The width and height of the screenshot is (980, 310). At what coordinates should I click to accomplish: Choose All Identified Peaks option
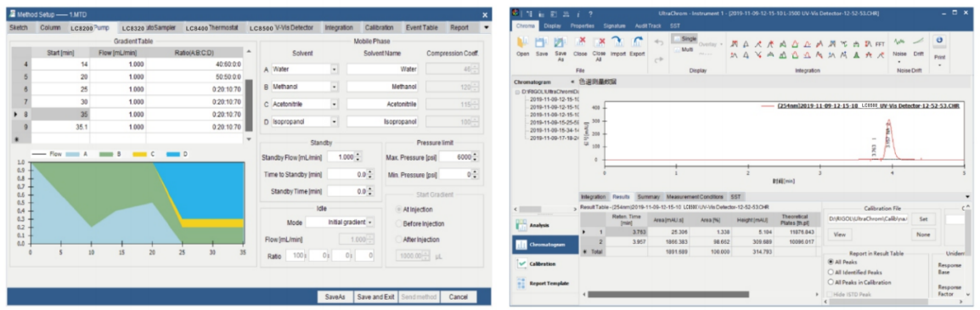pos(831,272)
